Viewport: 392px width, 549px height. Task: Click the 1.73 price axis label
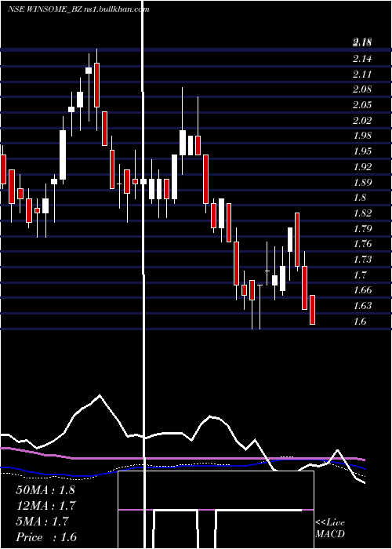point(362,260)
